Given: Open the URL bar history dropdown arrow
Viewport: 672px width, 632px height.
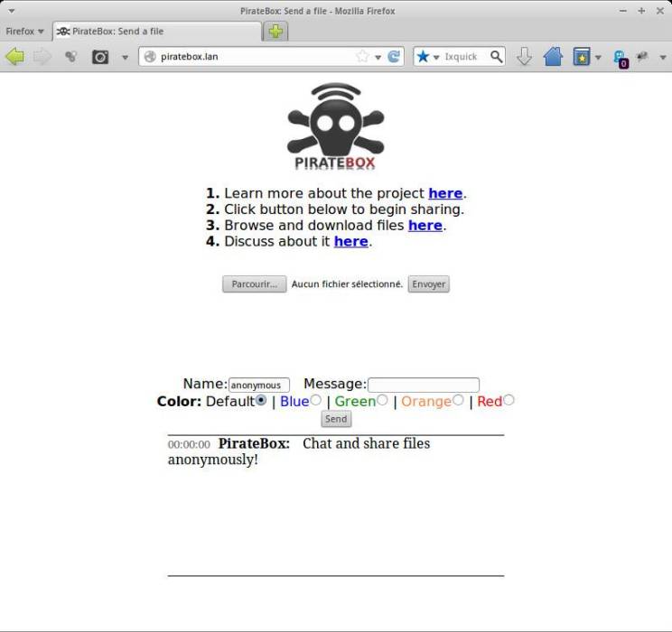Looking at the screenshot, I should [x=378, y=57].
